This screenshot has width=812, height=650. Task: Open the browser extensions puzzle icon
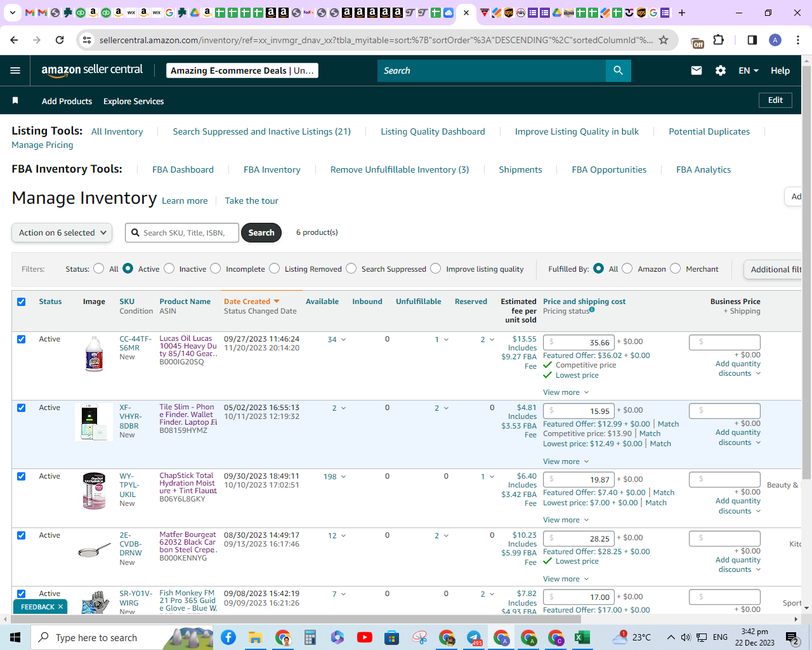(x=719, y=40)
